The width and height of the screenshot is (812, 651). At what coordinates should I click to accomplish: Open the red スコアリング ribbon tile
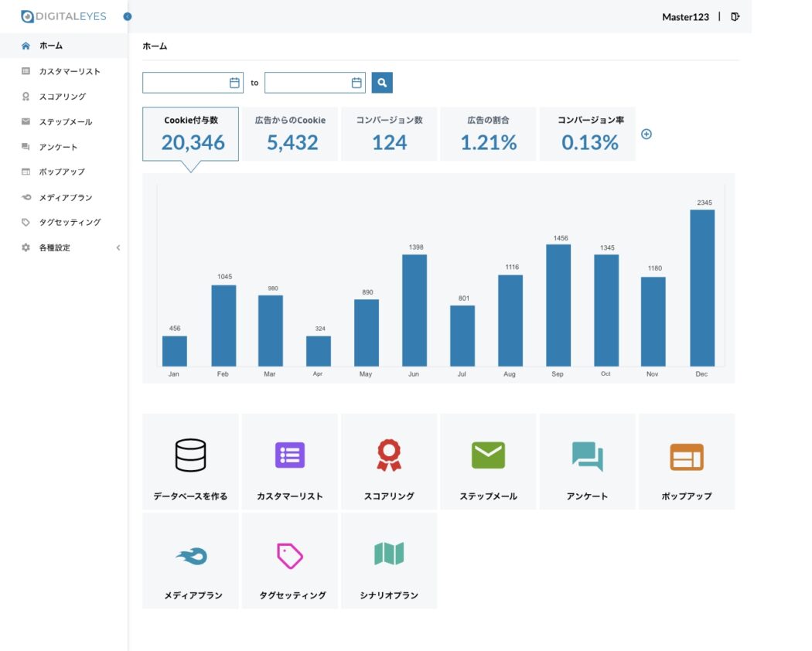tap(389, 462)
